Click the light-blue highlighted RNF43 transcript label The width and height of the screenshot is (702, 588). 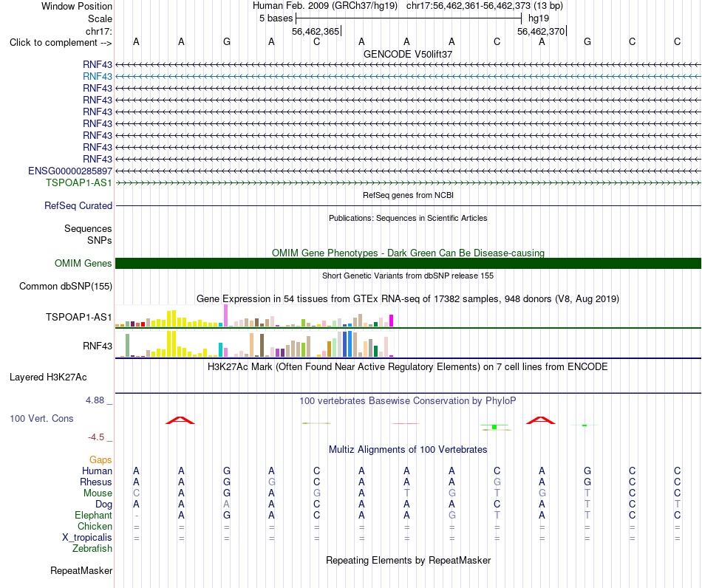click(x=97, y=77)
